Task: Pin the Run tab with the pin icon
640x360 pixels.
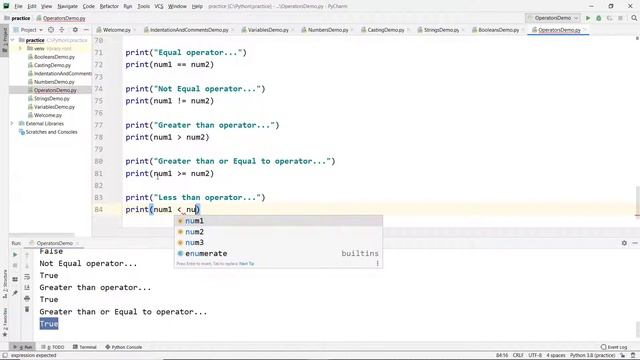Action: (15, 293)
